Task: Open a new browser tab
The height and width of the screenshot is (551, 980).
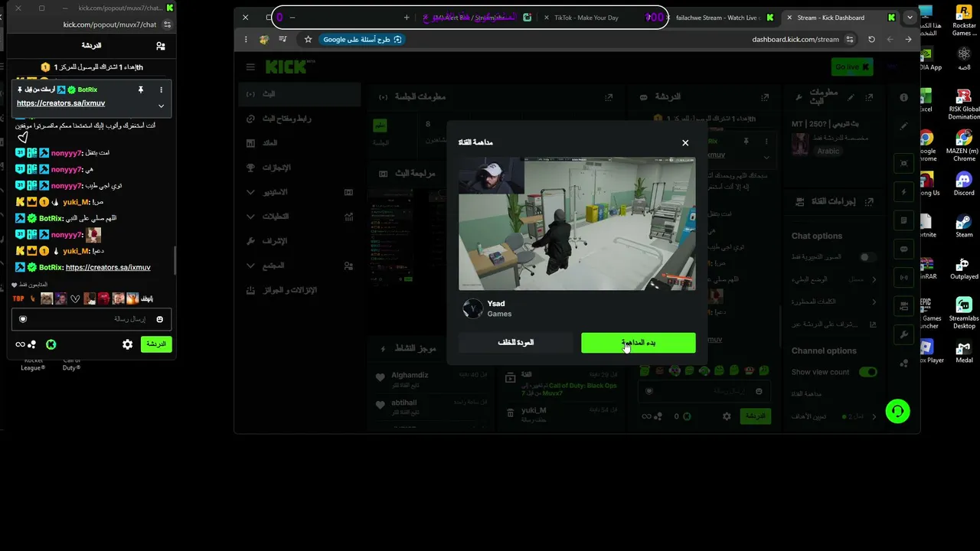Action: point(407,18)
